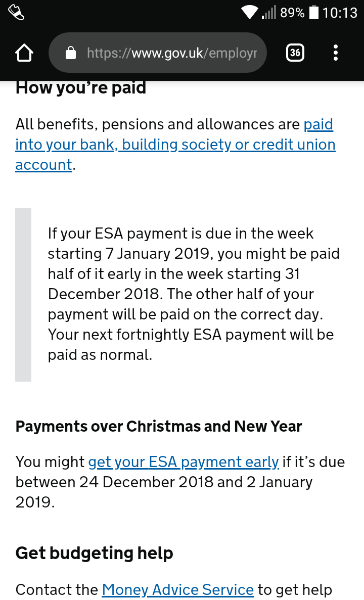Tap the grey bar beside the inset notice

click(x=23, y=295)
